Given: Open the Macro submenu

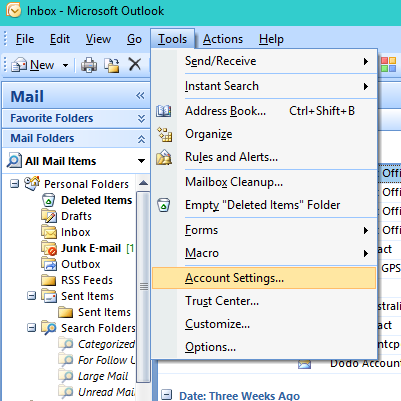Looking at the screenshot, I should [x=264, y=253].
